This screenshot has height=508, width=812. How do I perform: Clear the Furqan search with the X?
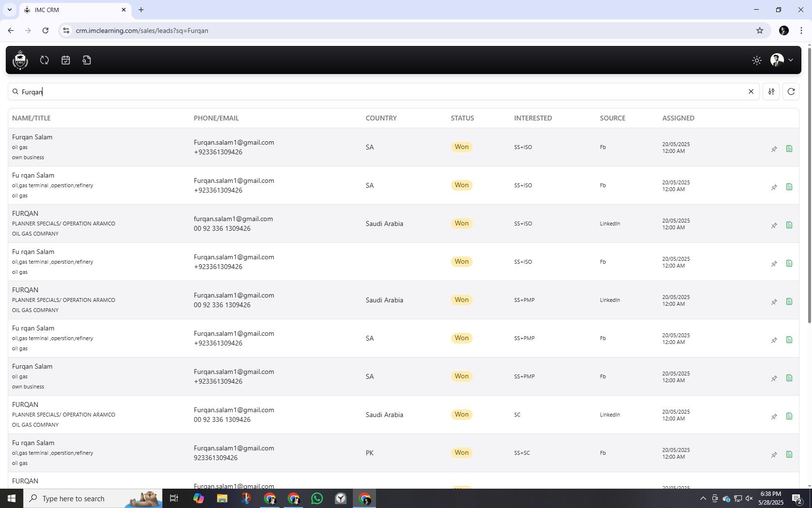click(751, 91)
